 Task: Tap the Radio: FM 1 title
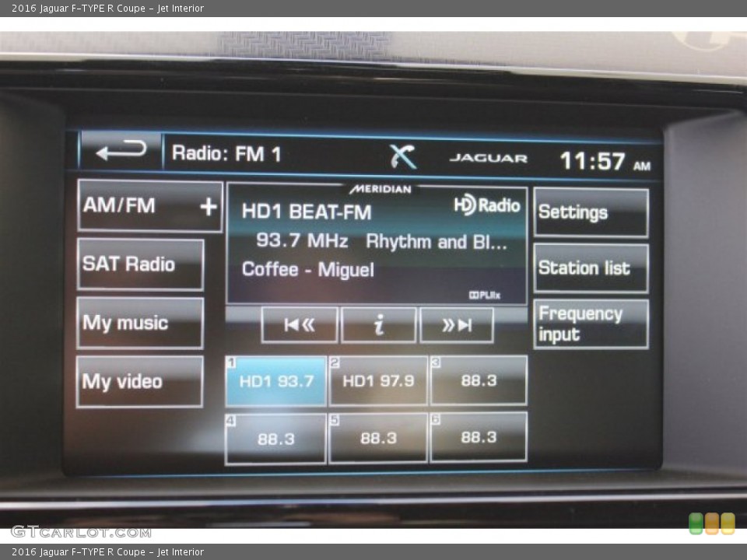click(226, 154)
